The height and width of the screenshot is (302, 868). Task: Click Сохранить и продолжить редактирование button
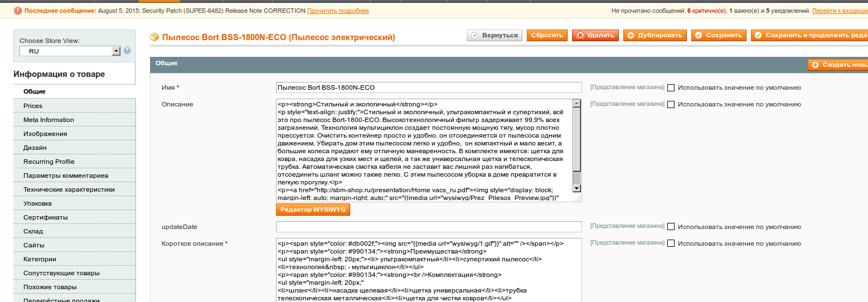[809, 35]
